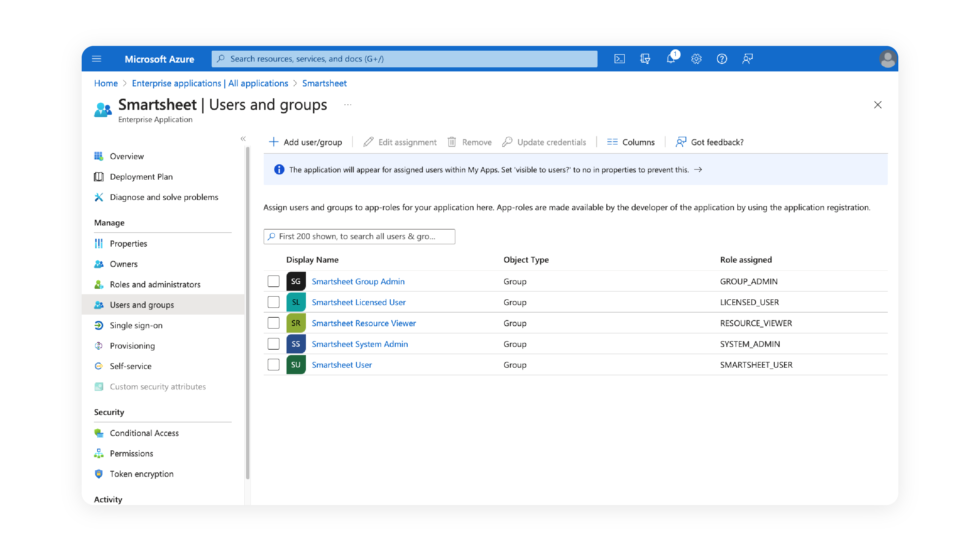Click the account avatar picture
Viewport: 980px width, 551px height.
887,59
